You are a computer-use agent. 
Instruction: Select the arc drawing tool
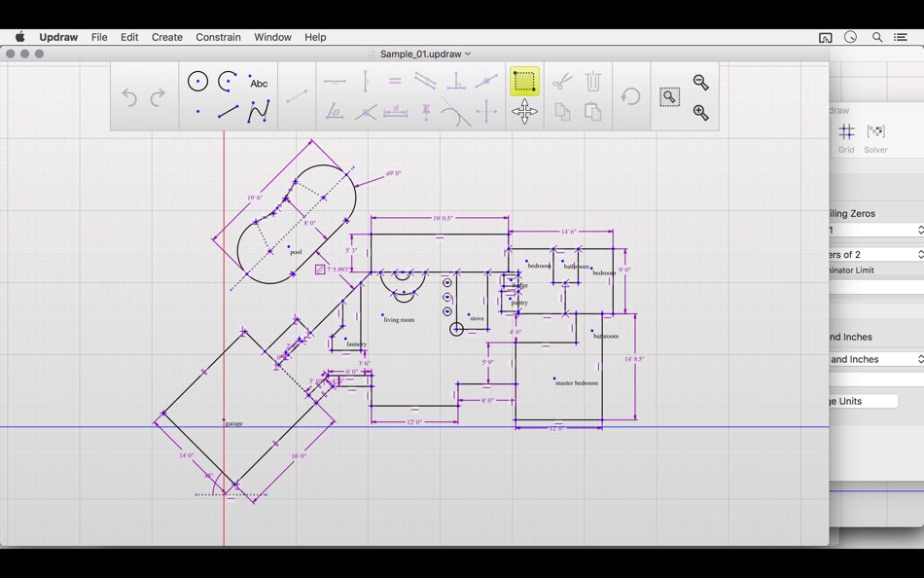coord(228,82)
